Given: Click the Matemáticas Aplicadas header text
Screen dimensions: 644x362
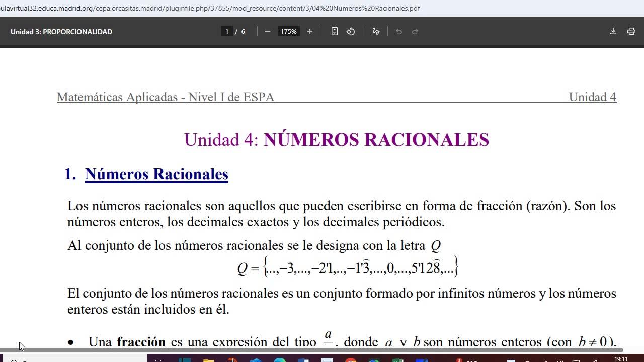Looking at the screenshot, I should (x=165, y=97).
